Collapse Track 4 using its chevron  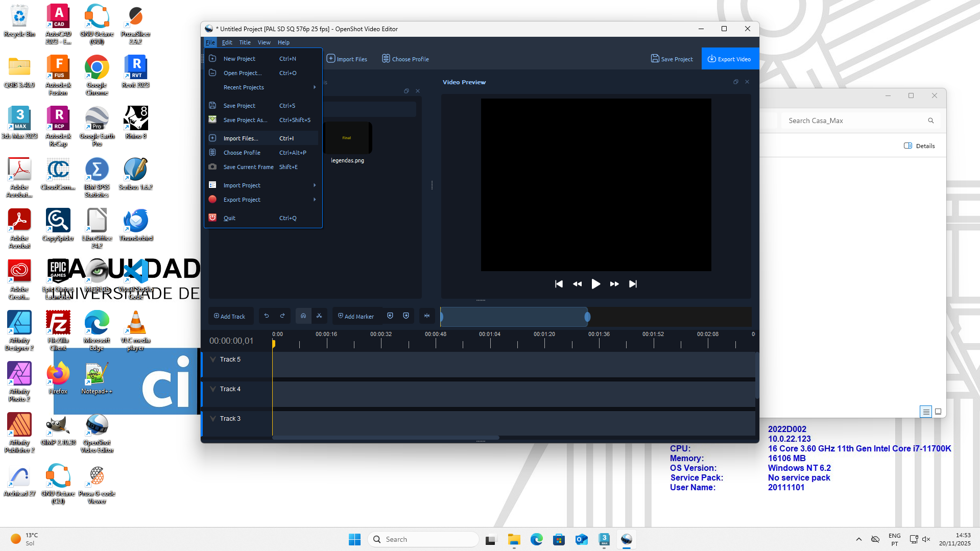(213, 389)
